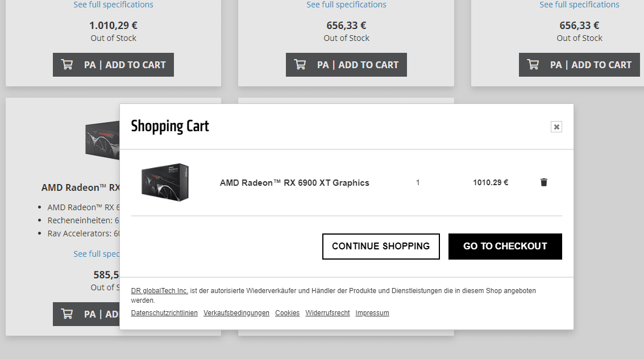The image size is (644, 359).
Task: Select the AMD Radeon RX 6900 XT Graphics title
Action: (294, 183)
